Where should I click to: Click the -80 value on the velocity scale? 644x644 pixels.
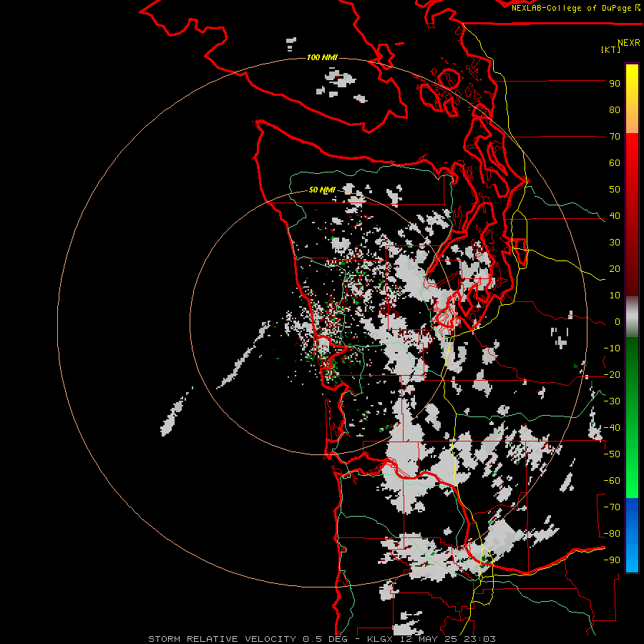pos(612,534)
